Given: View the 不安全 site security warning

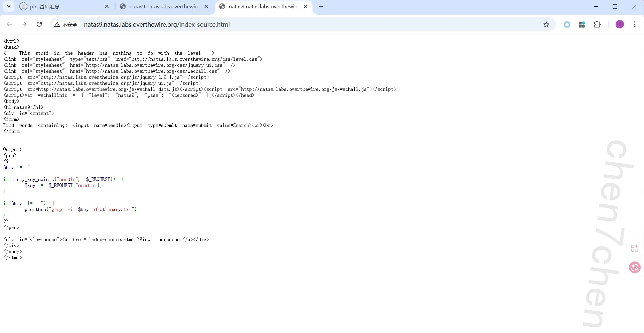Looking at the screenshot, I should (65, 24).
